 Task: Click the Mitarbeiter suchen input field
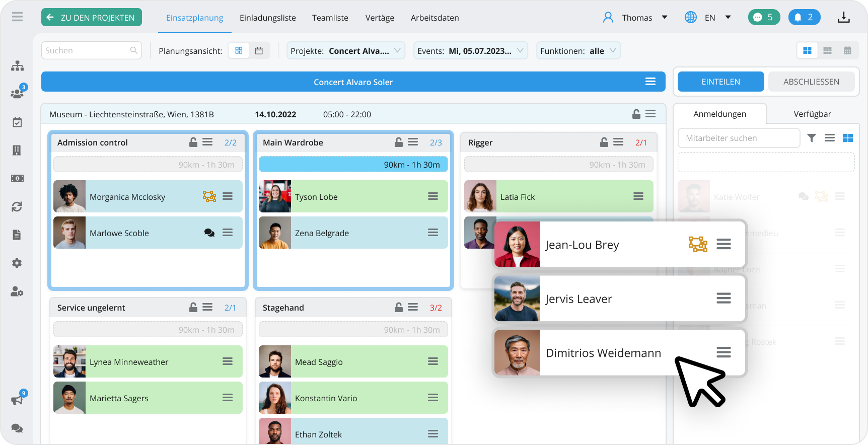pos(739,138)
